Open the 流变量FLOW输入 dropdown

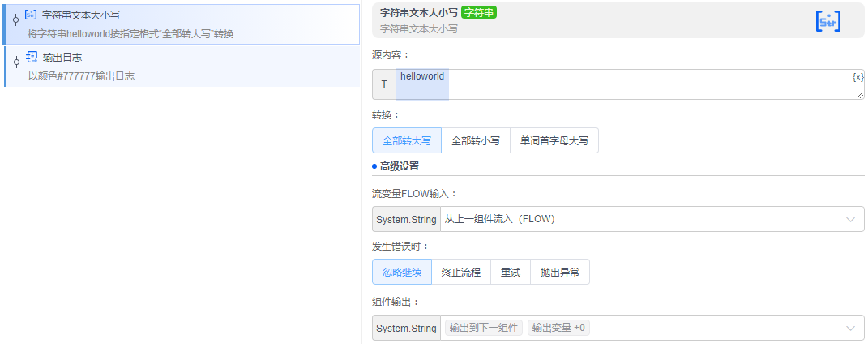click(652, 219)
